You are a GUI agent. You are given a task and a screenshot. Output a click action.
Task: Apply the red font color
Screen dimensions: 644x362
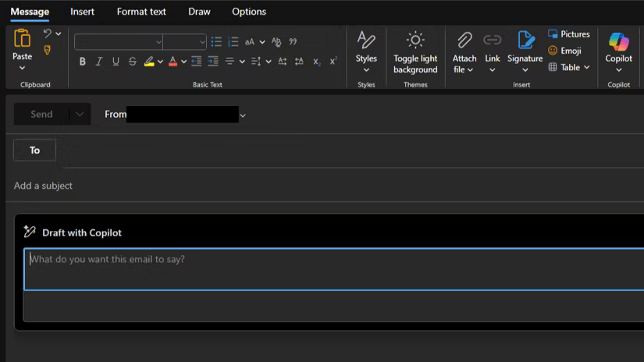point(173,62)
